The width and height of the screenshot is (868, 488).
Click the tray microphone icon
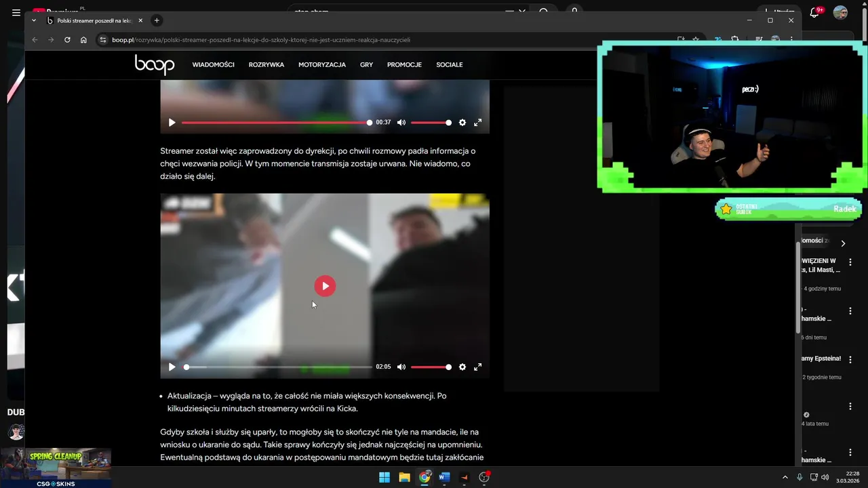[800, 477]
